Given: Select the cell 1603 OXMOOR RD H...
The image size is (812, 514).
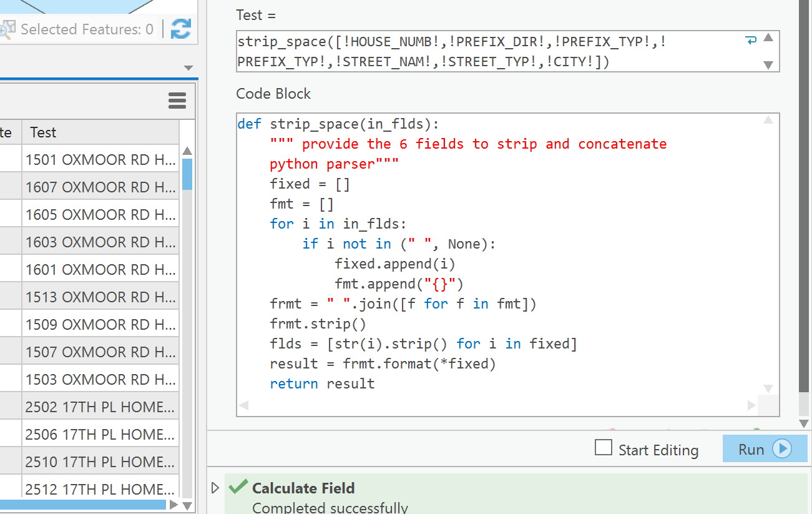Looking at the screenshot, I should tap(100, 242).
